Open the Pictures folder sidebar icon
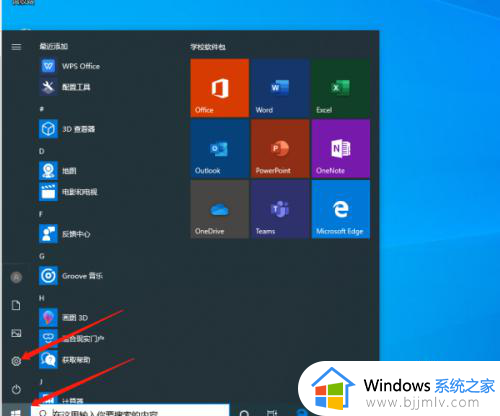The height and width of the screenshot is (416, 500). 16,333
